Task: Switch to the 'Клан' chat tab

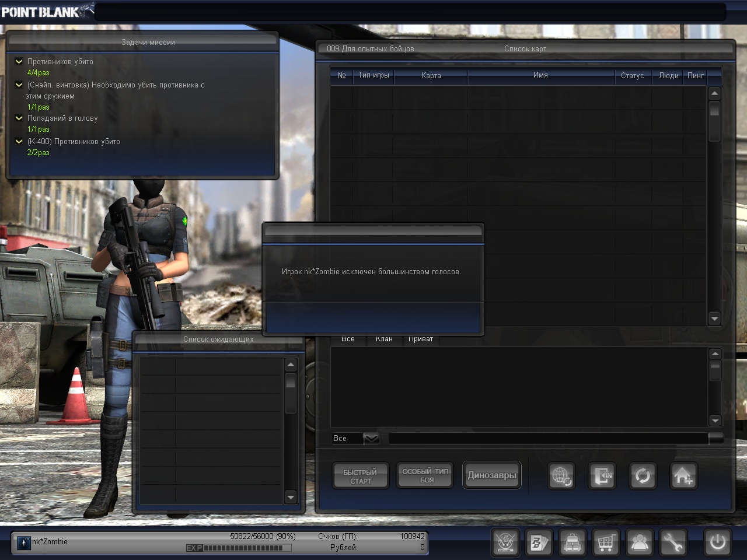Action: [x=384, y=339]
